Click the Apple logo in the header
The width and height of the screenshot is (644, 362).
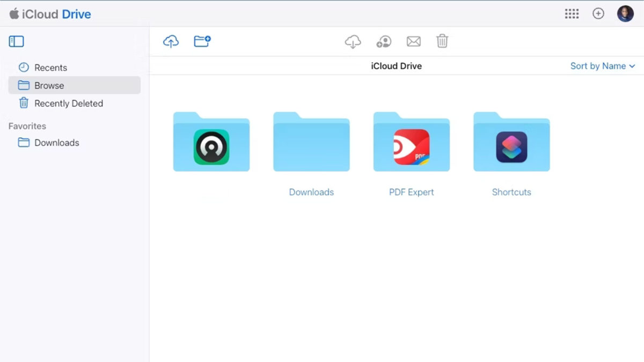point(13,13)
